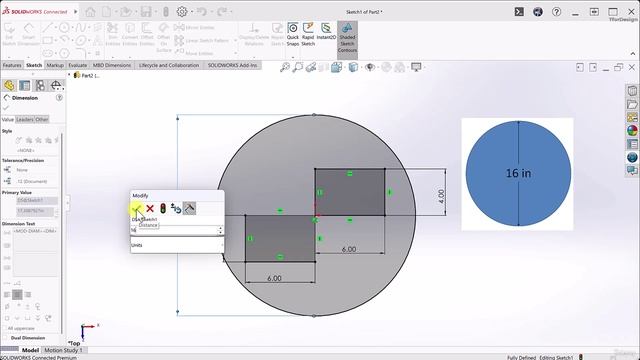Cancel the Modify dialog with red X
Screen dimensions: 640x360
[150, 209]
